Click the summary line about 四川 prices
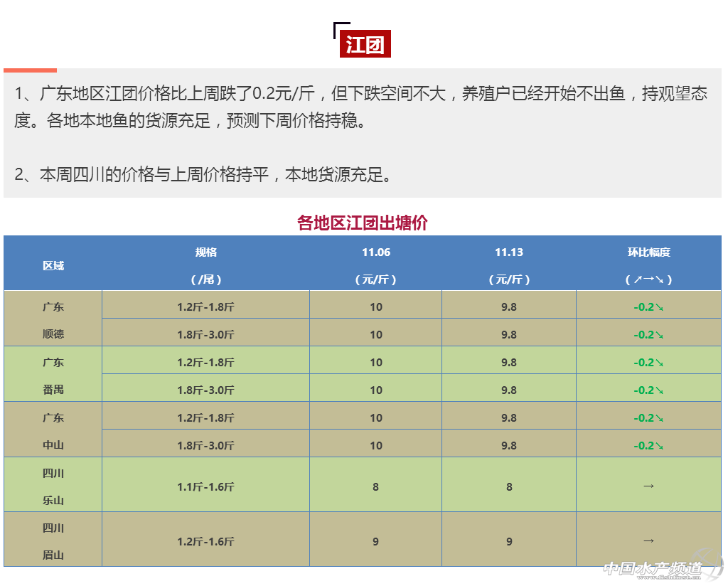 [x=204, y=174]
